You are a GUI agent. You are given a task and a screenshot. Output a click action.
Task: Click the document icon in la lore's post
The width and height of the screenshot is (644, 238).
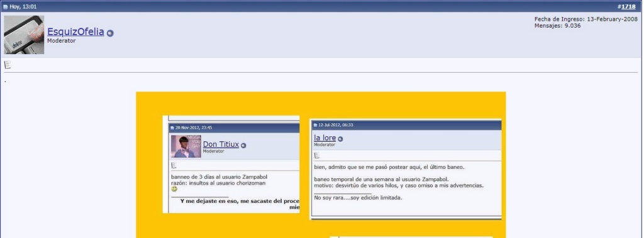click(317, 156)
